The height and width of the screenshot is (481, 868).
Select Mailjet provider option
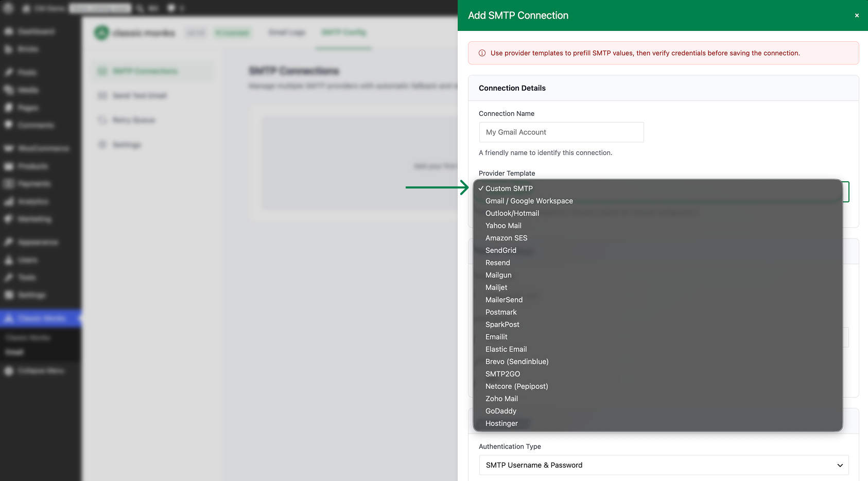pos(657,287)
